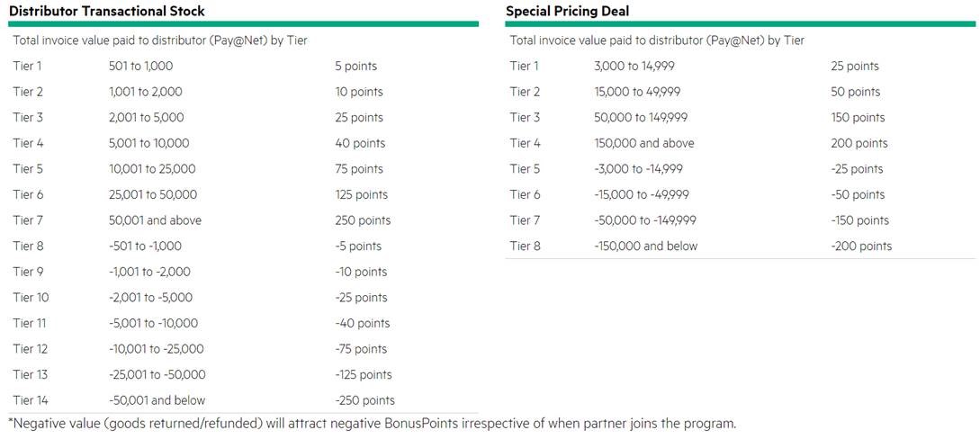Click the Distributor Transactional Stock heading

[x=107, y=11]
